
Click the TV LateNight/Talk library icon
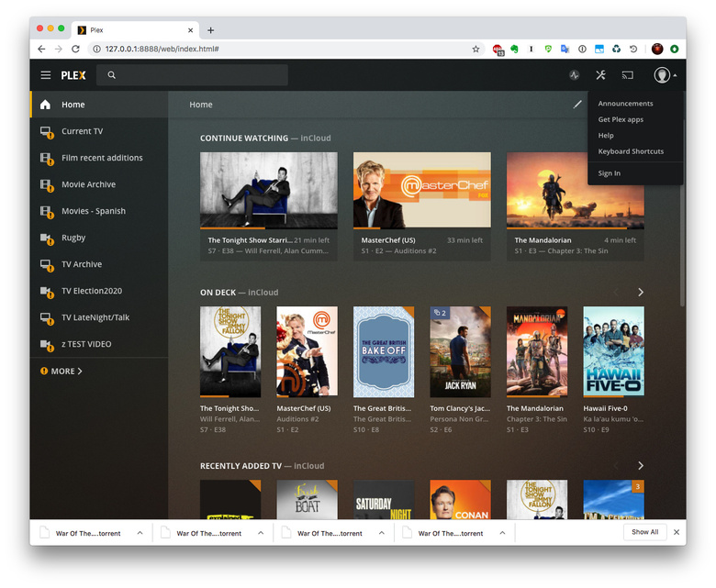tap(47, 318)
